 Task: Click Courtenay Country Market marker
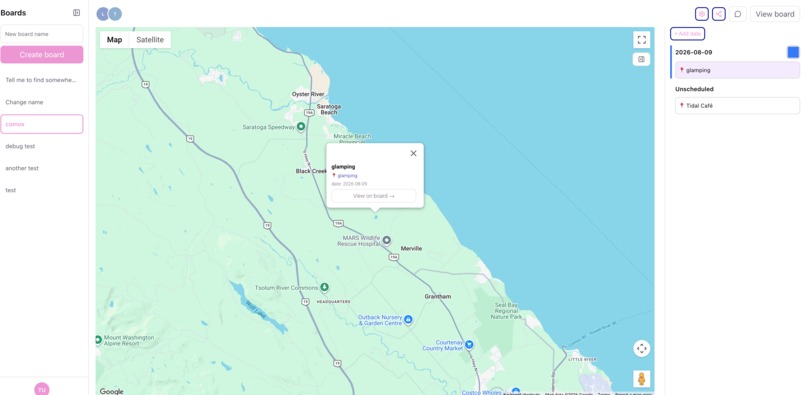click(469, 345)
